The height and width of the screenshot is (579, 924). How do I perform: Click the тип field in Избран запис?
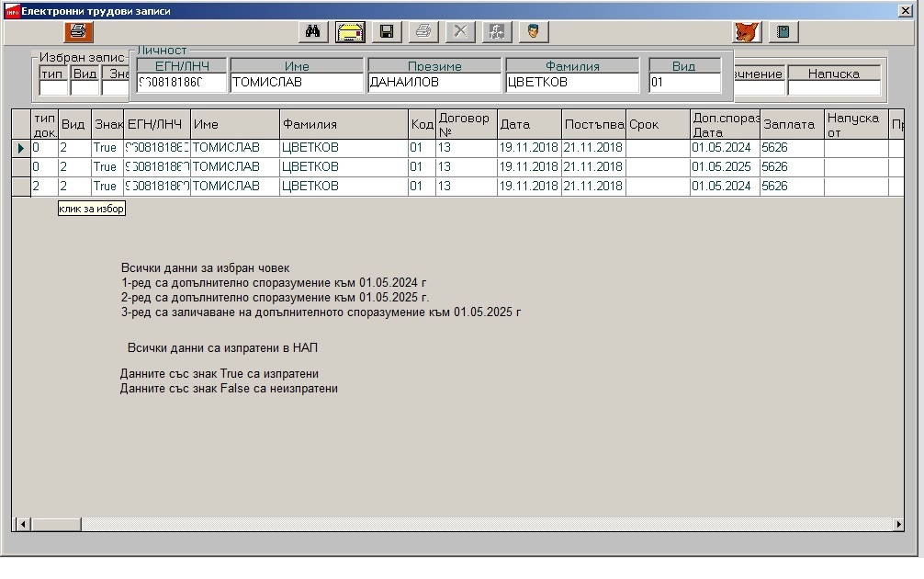pyautogui.click(x=53, y=88)
